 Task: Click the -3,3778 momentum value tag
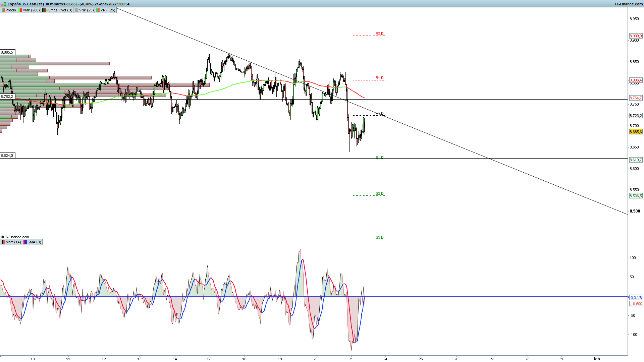click(636, 297)
